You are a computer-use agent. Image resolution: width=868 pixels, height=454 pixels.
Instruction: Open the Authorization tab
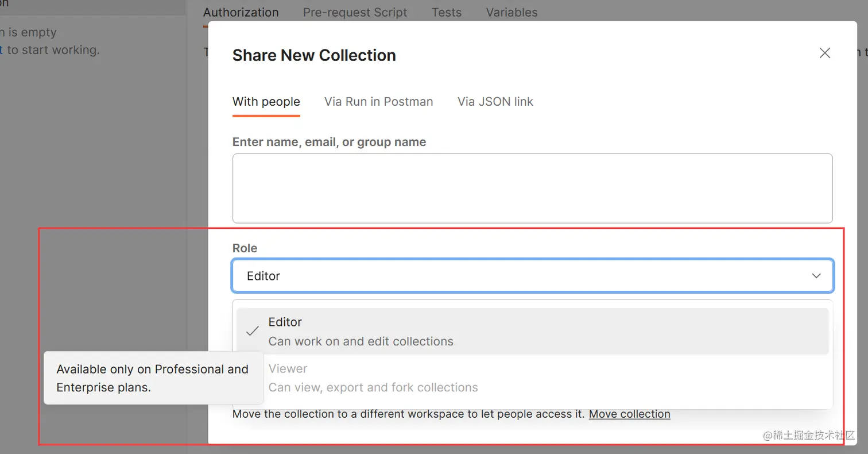click(241, 13)
